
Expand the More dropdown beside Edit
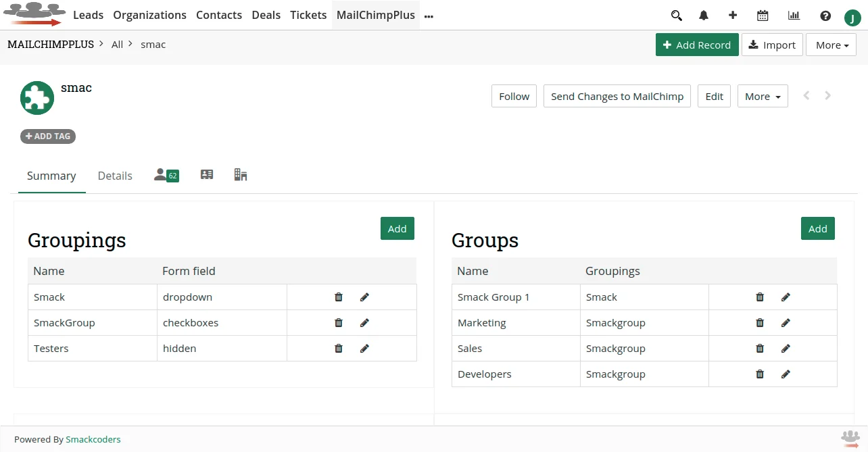[762, 96]
